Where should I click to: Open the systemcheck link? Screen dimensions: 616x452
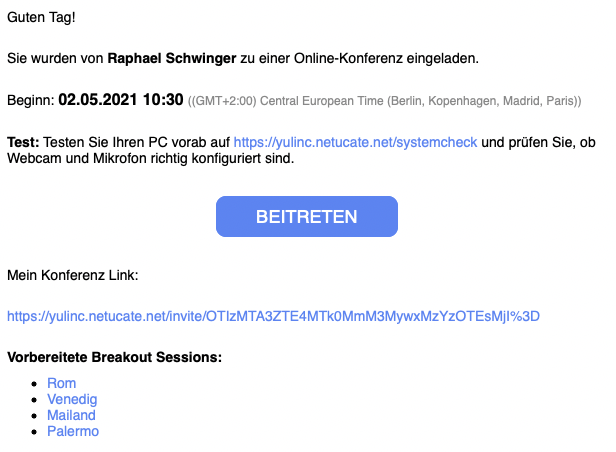click(x=355, y=142)
